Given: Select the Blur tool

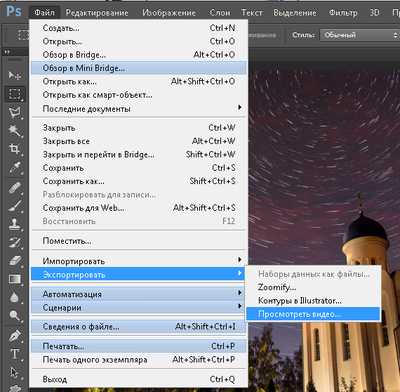Looking at the screenshot, I should coord(15,297).
